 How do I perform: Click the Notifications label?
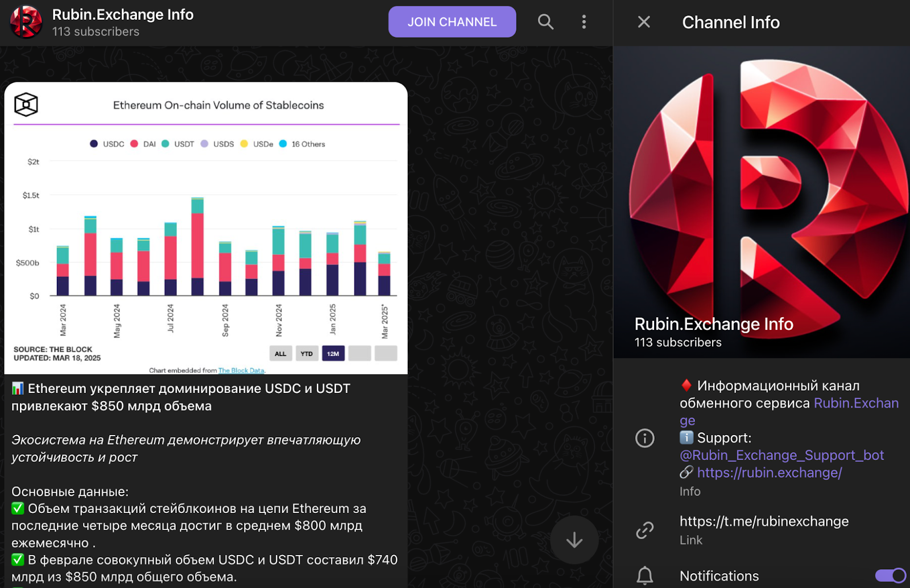tap(719, 576)
